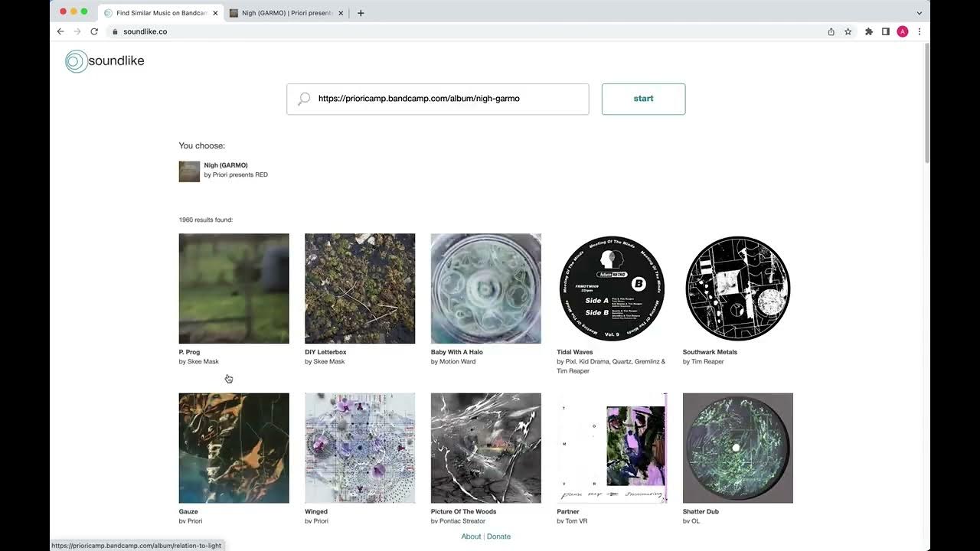Click the search magnifier icon
This screenshot has width=980, height=551.
tap(304, 99)
